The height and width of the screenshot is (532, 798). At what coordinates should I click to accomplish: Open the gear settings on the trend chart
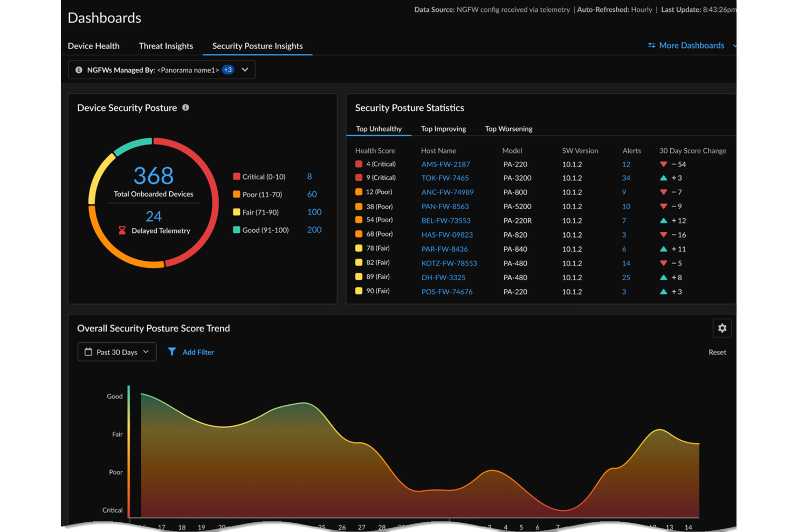pos(722,328)
